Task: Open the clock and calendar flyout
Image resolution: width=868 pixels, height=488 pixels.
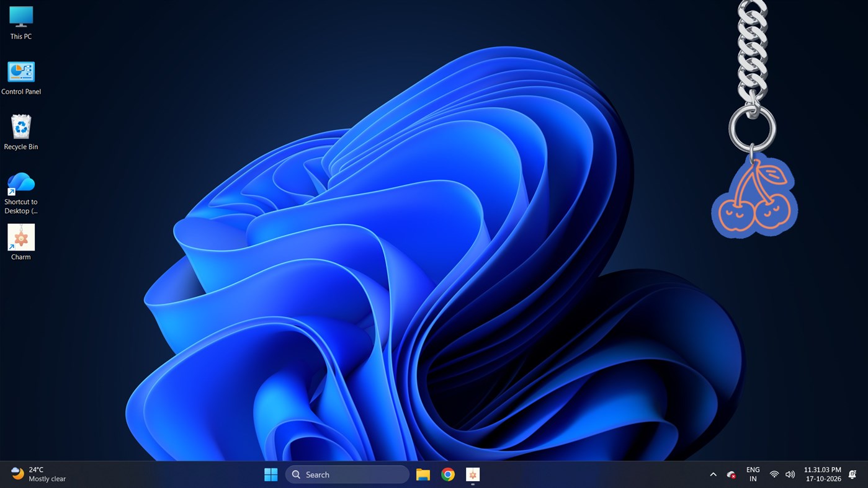Action: 822,474
